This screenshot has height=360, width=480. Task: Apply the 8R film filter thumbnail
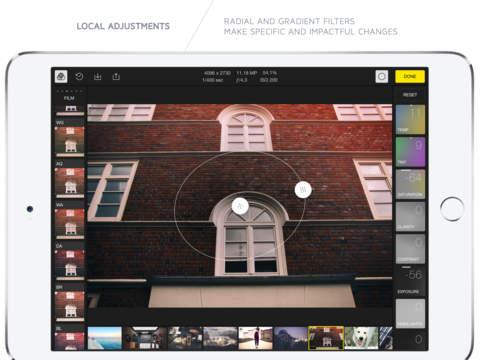coord(70,306)
